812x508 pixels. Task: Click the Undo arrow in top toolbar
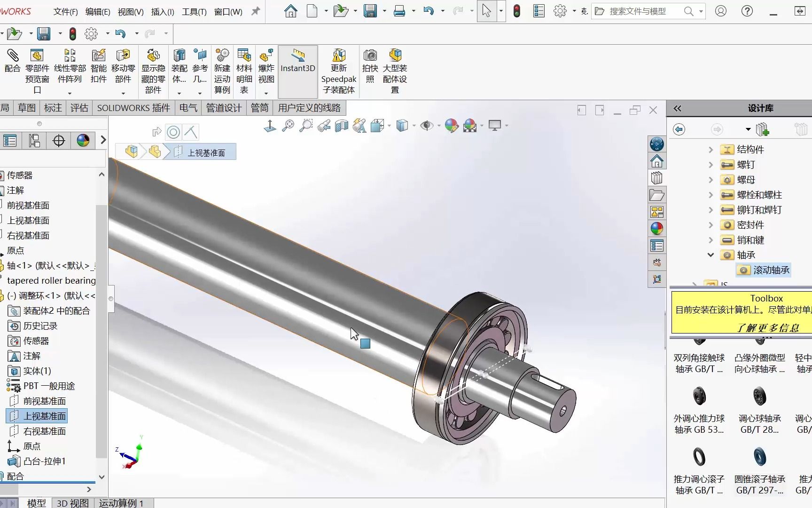[428, 11]
